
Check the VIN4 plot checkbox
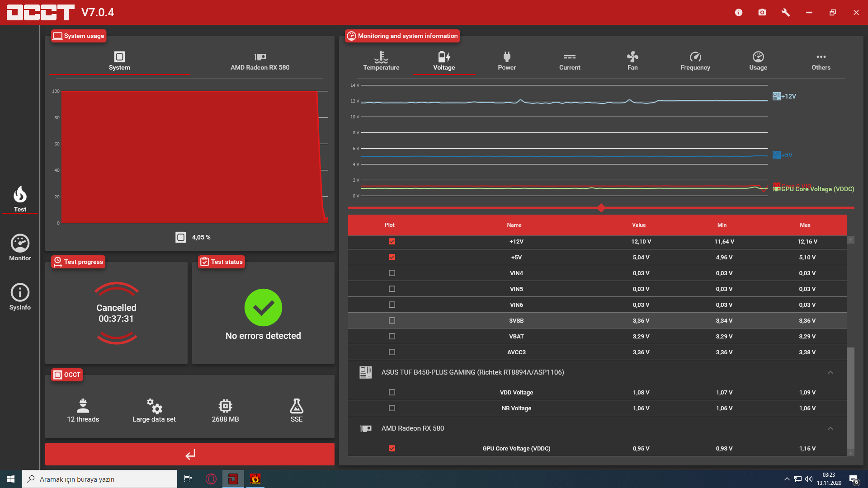(x=392, y=273)
